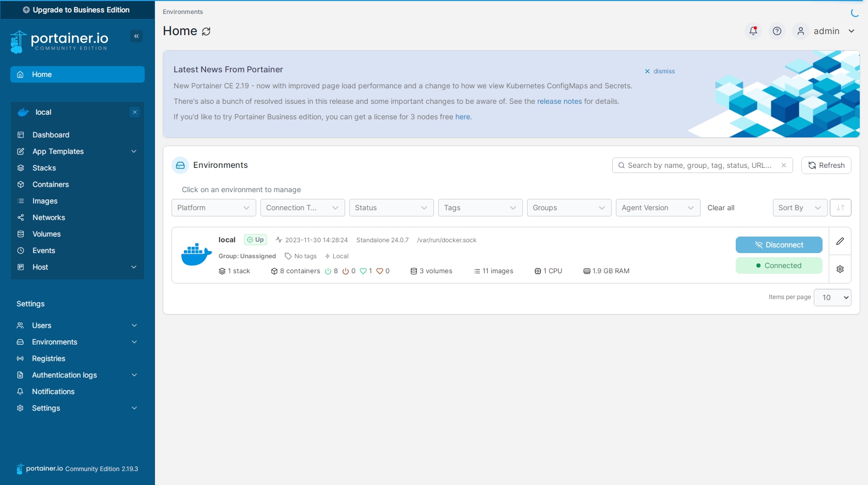Click the Environments panel header icon
The image size is (868, 485).
[x=180, y=165]
